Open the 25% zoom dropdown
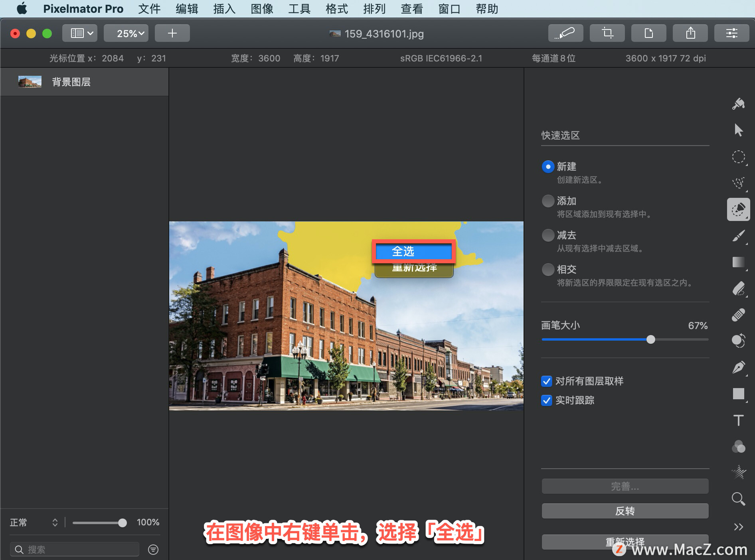This screenshot has width=755, height=560. click(x=126, y=33)
